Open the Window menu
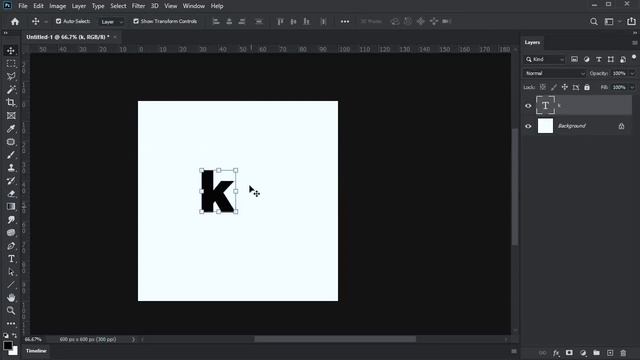640x360 pixels. [x=193, y=6]
